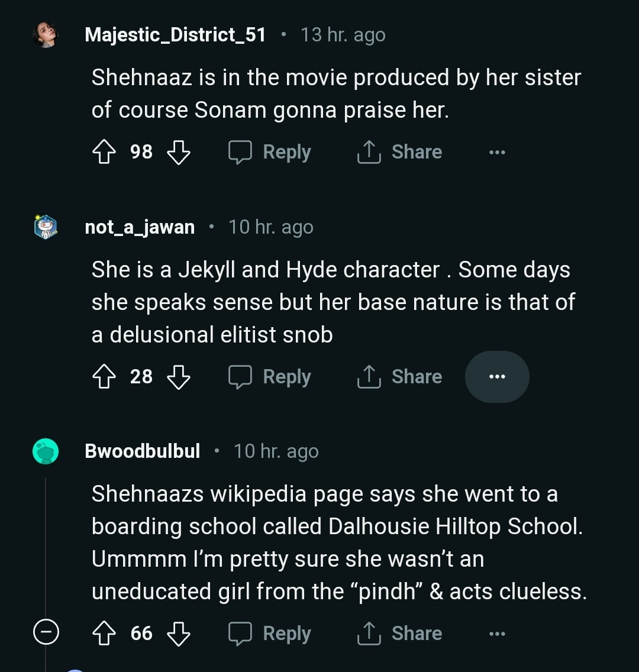The height and width of the screenshot is (672, 639).
Task: Upvote Bwoodbulbul's comment with 66 votes
Action: coord(104,634)
